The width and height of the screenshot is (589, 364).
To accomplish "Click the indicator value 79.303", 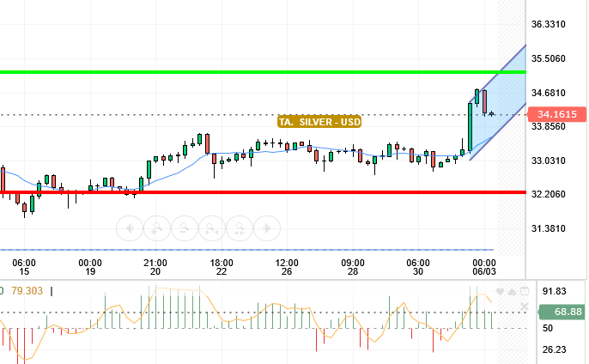I will 27,291.
